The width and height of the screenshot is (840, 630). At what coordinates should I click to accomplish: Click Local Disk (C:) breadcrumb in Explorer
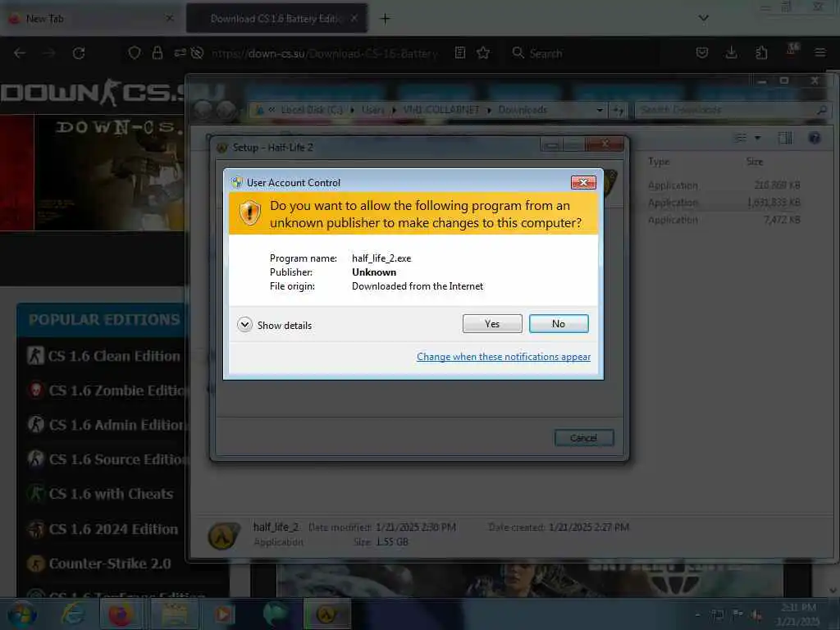tap(312, 110)
